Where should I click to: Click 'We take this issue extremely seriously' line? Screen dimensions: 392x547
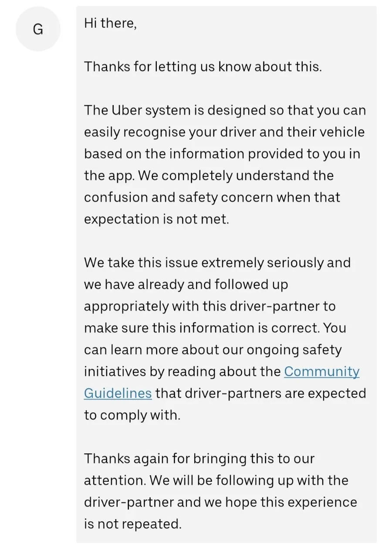[x=217, y=263]
